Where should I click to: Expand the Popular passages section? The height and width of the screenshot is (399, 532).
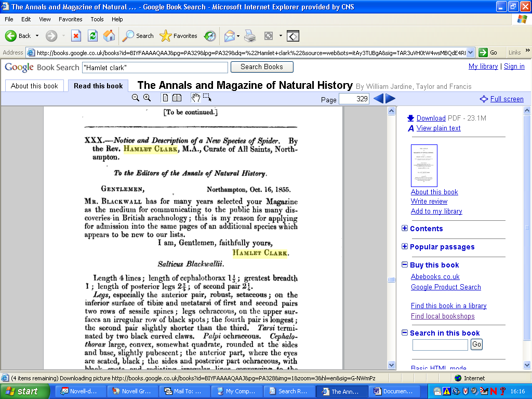(404, 246)
